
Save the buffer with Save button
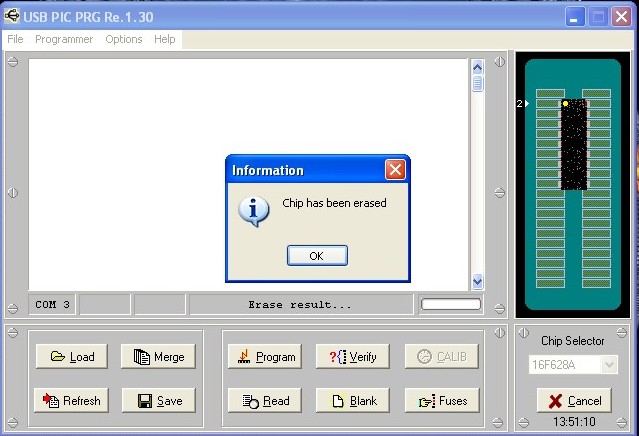158,401
